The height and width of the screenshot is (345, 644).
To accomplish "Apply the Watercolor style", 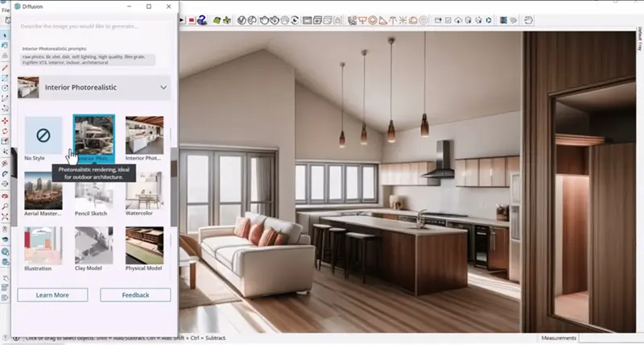I will tap(144, 190).
